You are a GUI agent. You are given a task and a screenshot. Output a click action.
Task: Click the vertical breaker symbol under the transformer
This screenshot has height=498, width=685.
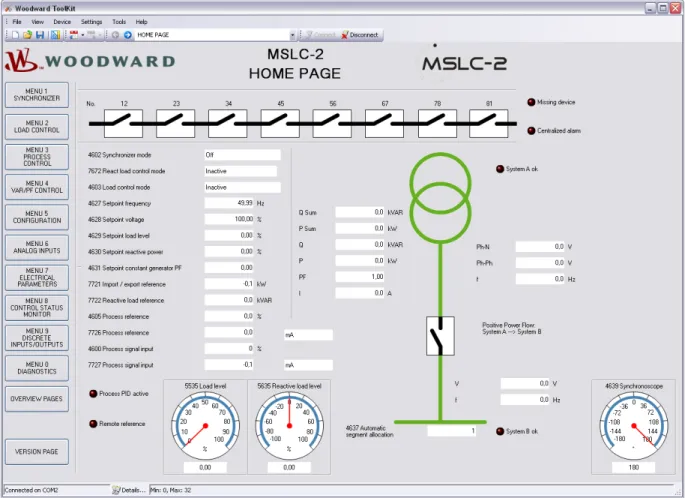[440, 336]
